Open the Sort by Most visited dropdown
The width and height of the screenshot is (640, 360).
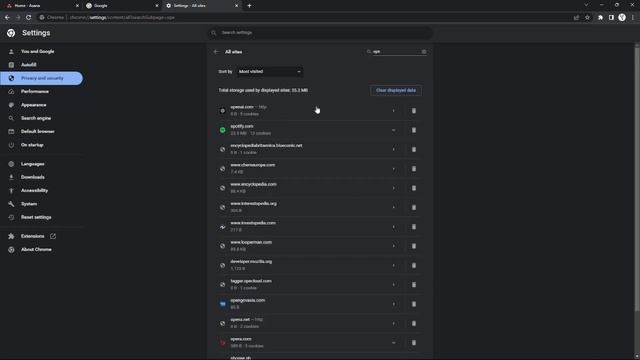pos(270,72)
